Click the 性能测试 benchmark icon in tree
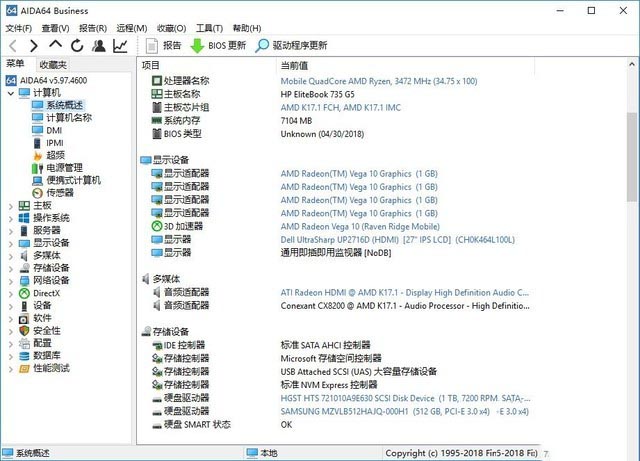 pyautogui.click(x=24, y=369)
